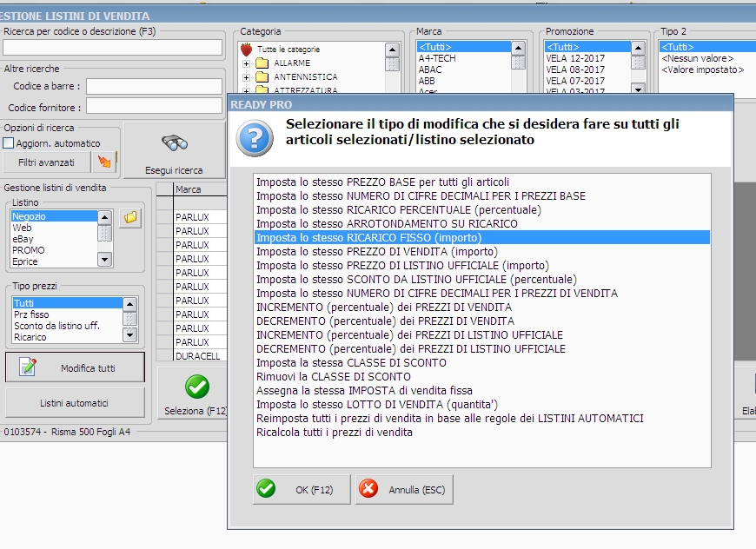
Task: Click the Codice a barre field
Action: pyautogui.click(x=154, y=86)
